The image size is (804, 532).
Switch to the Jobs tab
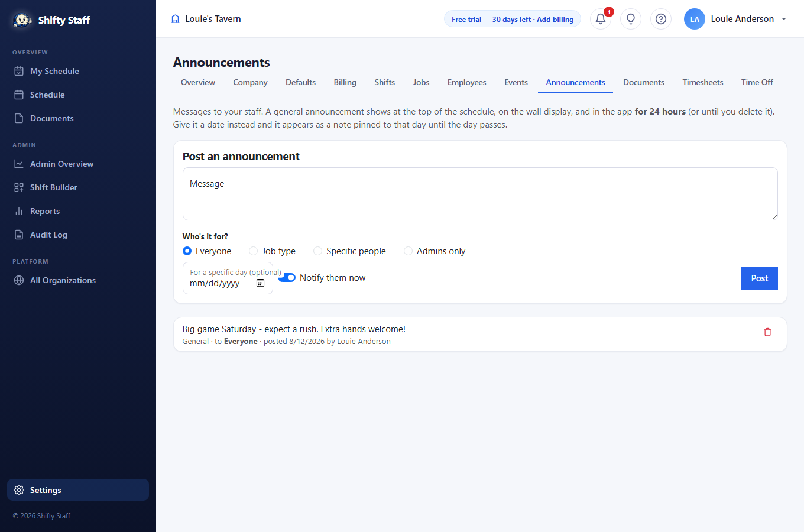pos(421,82)
